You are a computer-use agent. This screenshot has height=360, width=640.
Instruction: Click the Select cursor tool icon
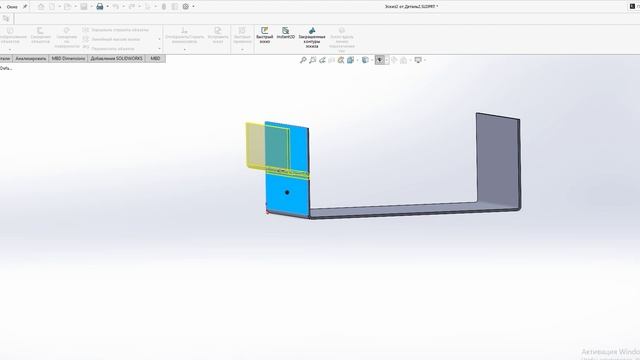click(147, 7)
